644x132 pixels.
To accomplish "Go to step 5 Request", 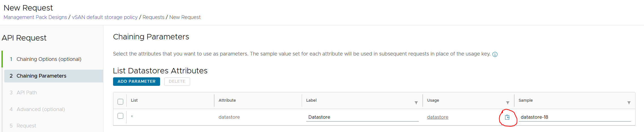I will coord(26,126).
